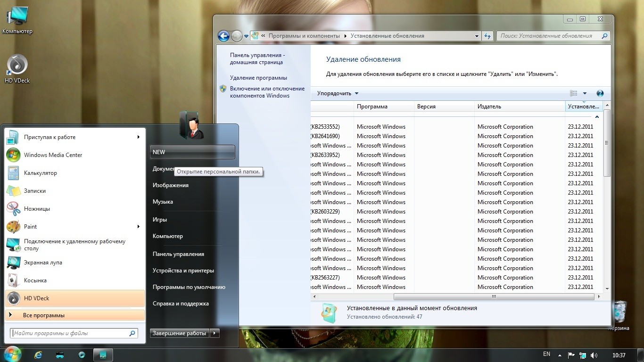Screen dimensions: 644x362
Task: Click breadcrumb arrow after Программы и компоненты
Action: [345, 36]
